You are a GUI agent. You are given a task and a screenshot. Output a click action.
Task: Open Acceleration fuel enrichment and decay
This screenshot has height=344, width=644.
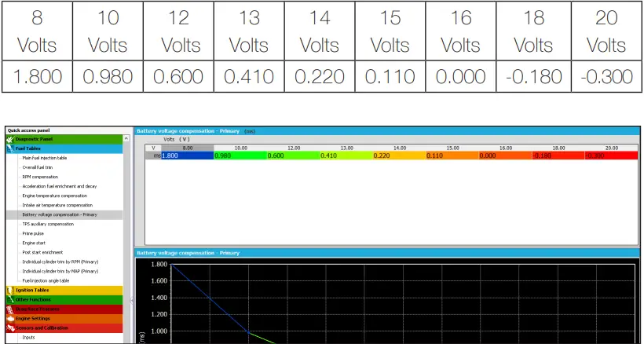coord(60,186)
